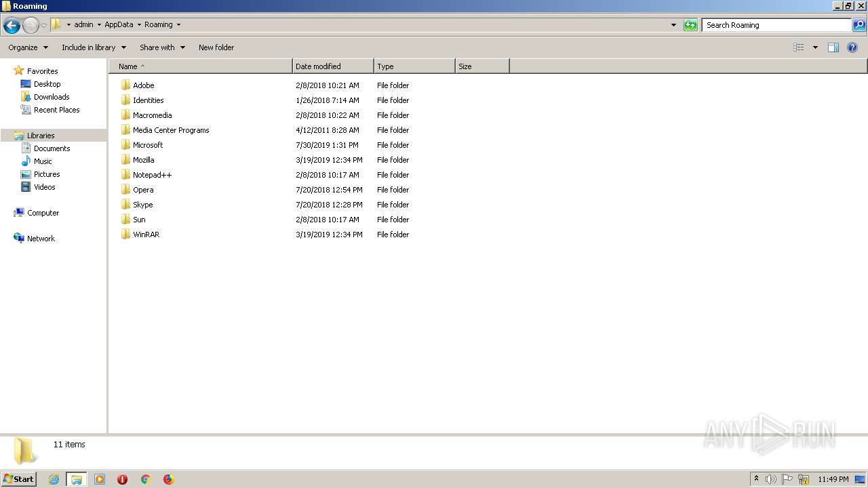Launch Google Chrome from the taskbar
This screenshot has height=488, width=868.
click(x=145, y=479)
